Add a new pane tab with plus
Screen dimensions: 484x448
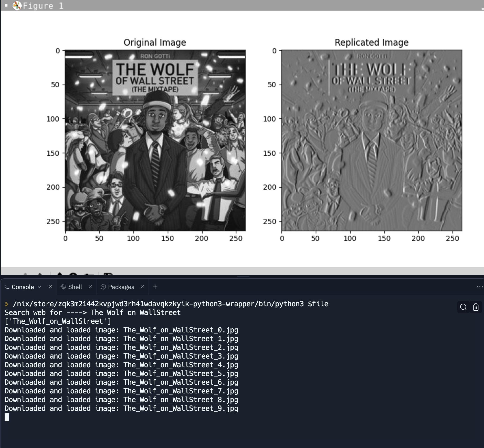(x=155, y=287)
